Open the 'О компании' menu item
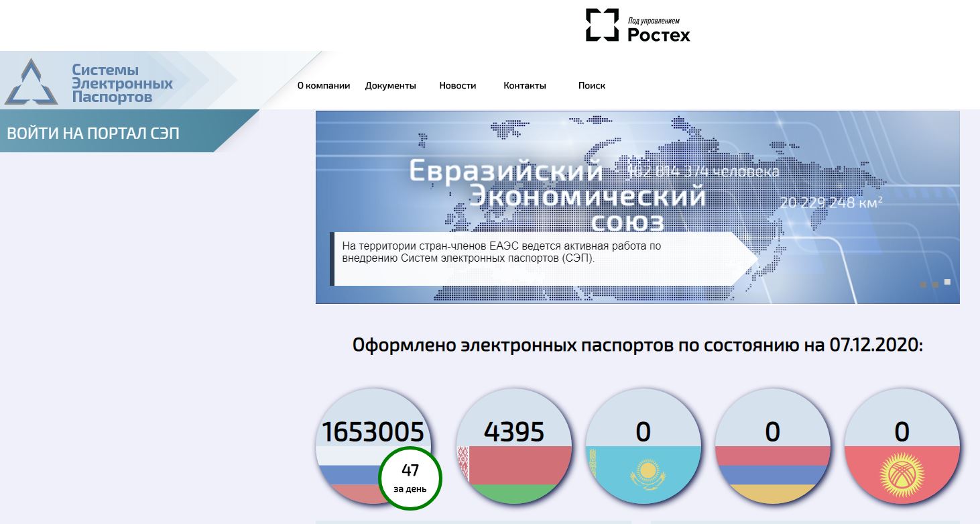This screenshot has height=524, width=980. [x=324, y=86]
